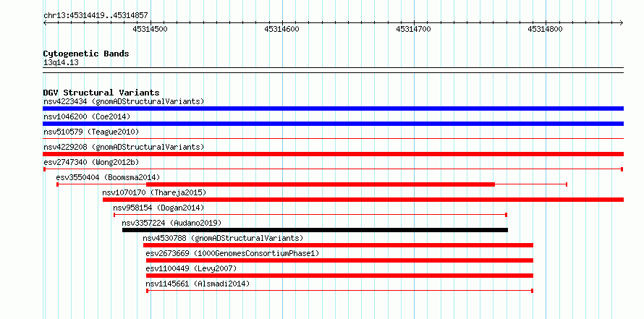644x319 pixels.
Task: Open nsv3357224 (Audano2019) label
Action: 171,223
